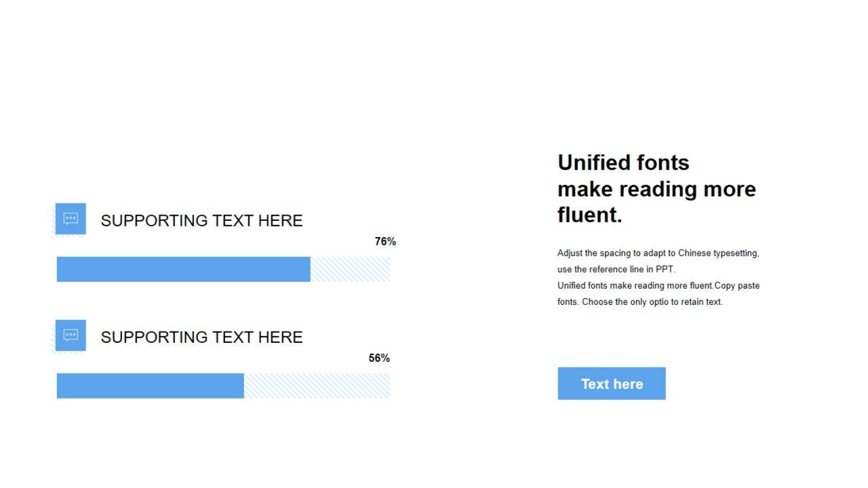Screen dimensions: 868x488
Task: Click the solid blue fill of the 56% bar
Action: click(x=150, y=386)
